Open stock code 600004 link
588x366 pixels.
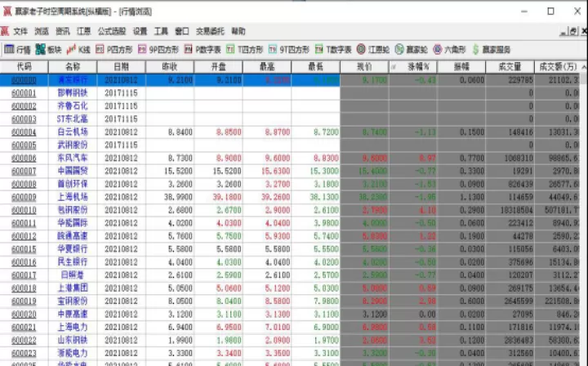tap(24, 132)
